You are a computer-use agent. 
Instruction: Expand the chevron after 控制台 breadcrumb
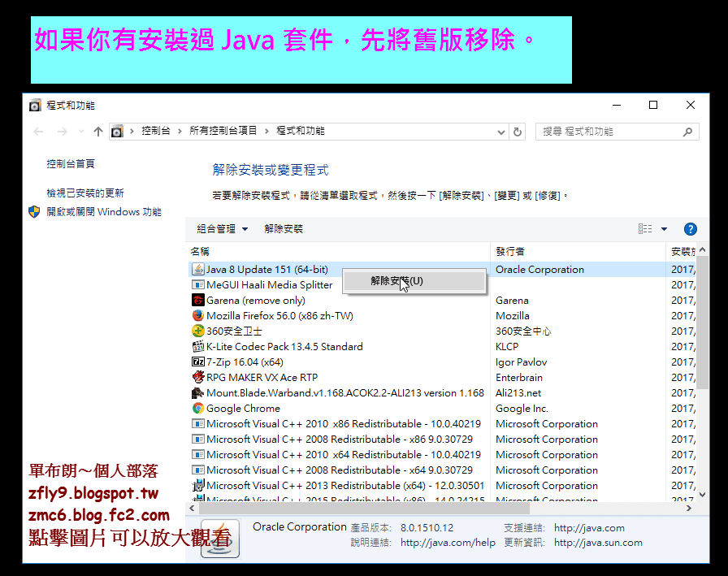[x=180, y=132]
